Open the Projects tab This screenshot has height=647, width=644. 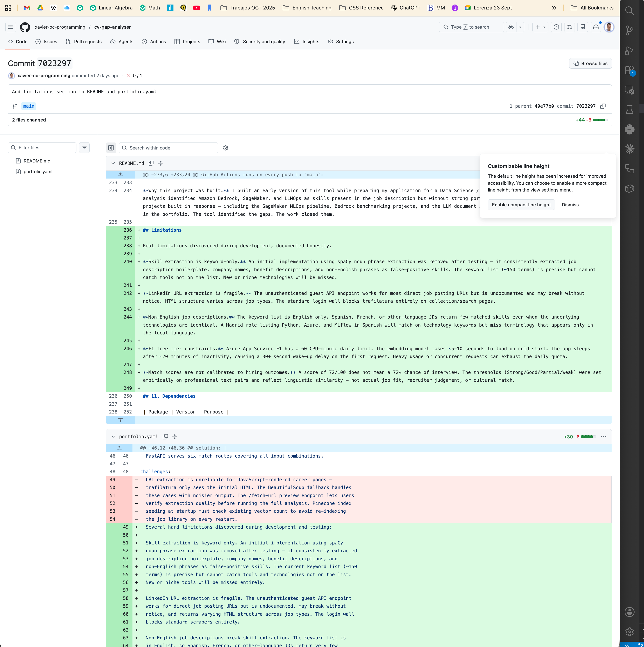[x=187, y=42]
